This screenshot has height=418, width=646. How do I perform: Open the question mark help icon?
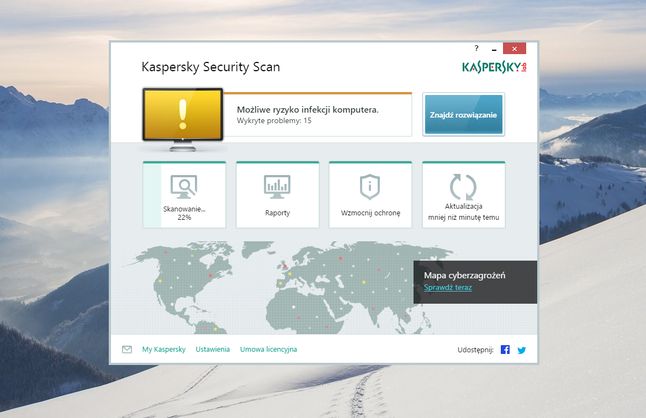(x=477, y=48)
